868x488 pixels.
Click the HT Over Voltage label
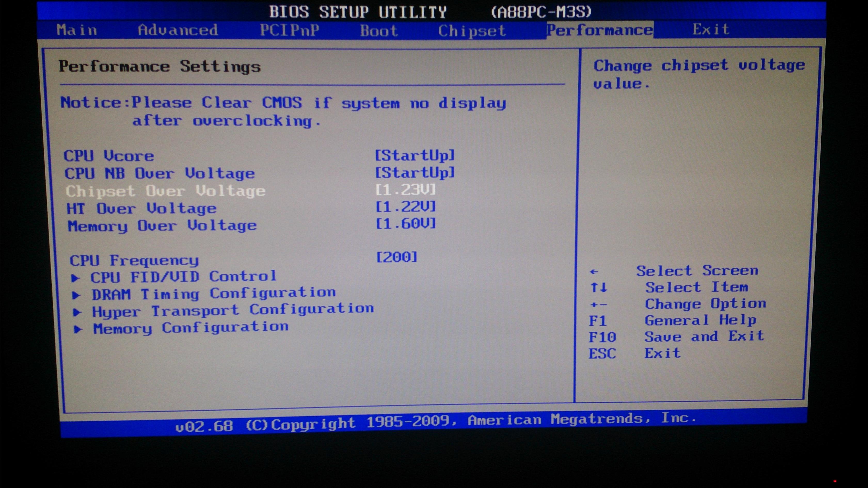tap(141, 208)
